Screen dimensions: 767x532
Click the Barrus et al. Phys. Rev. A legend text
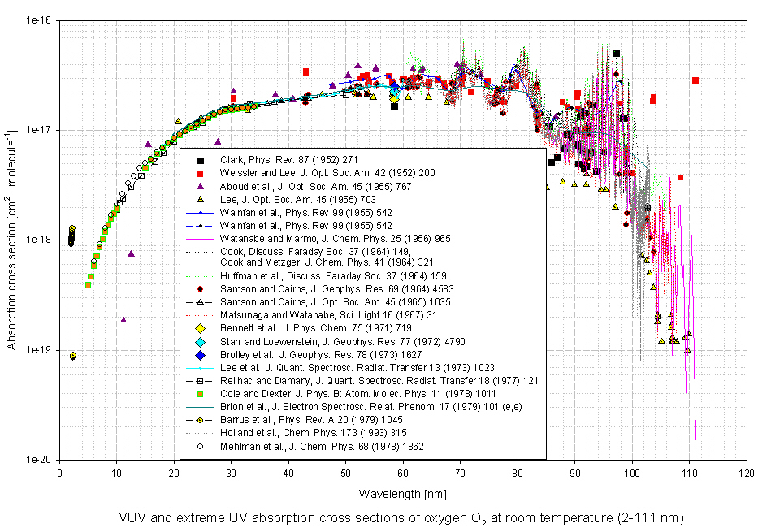(x=318, y=420)
